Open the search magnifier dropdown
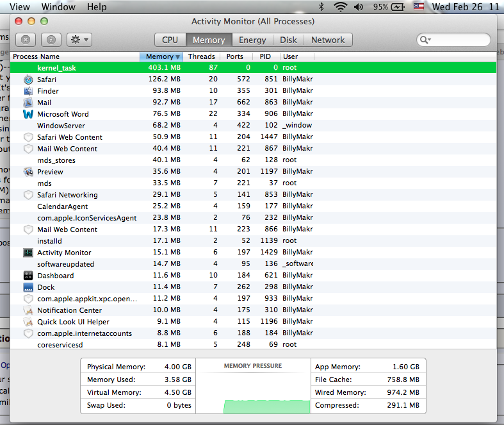 (426, 40)
